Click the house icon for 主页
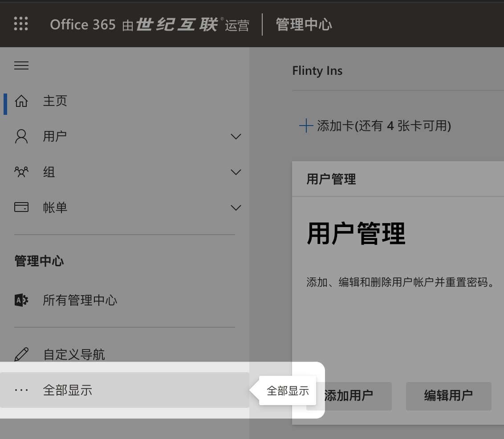 tap(21, 101)
